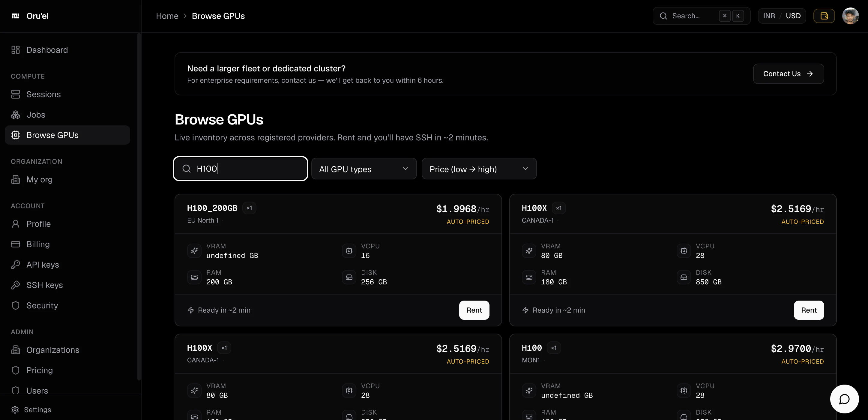
Task: Click the Contact Us button
Action: pyautogui.click(x=789, y=74)
